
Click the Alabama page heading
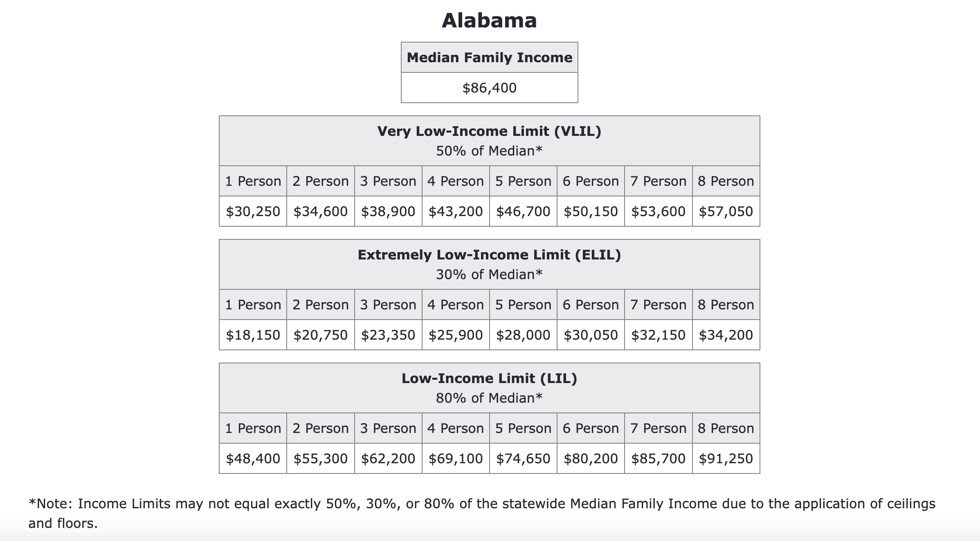pyautogui.click(x=489, y=20)
